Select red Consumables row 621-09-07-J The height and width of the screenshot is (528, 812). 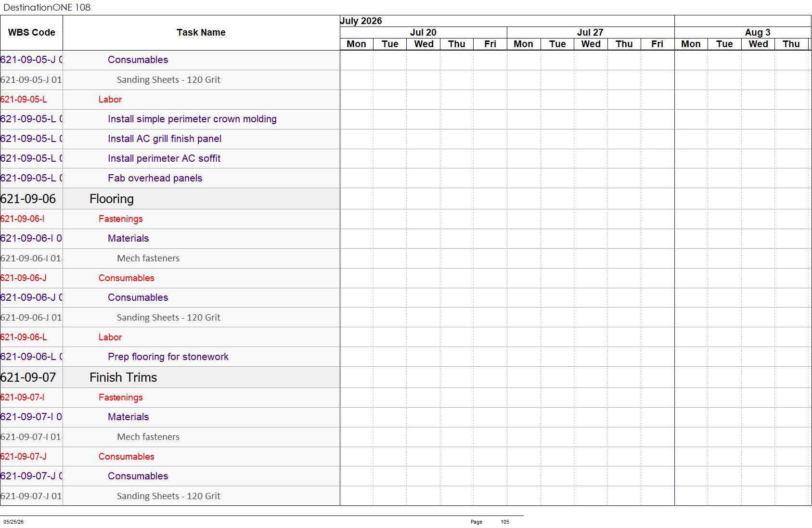click(x=170, y=457)
